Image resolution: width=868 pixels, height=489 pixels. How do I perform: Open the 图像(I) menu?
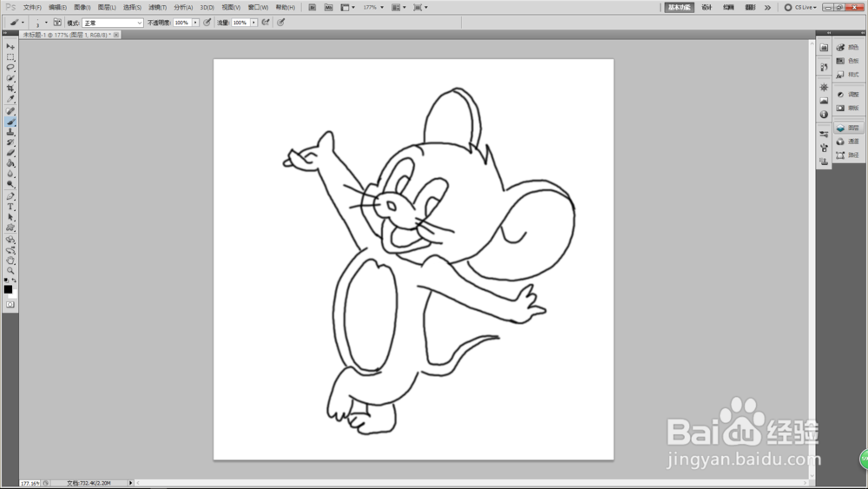tap(82, 7)
